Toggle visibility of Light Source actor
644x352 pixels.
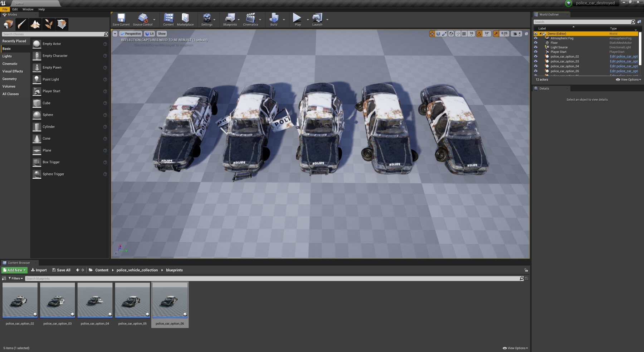click(x=536, y=47)
